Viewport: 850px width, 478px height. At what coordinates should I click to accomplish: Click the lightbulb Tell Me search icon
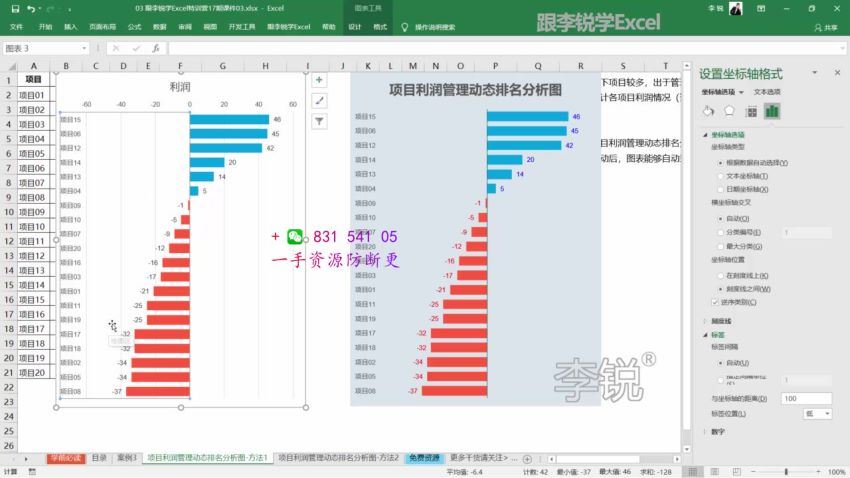tap(404, 27)
